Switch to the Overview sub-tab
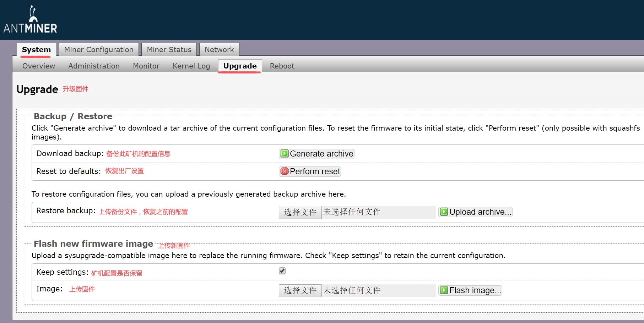Viewport: 644px width, 323px height. [38, 66]
